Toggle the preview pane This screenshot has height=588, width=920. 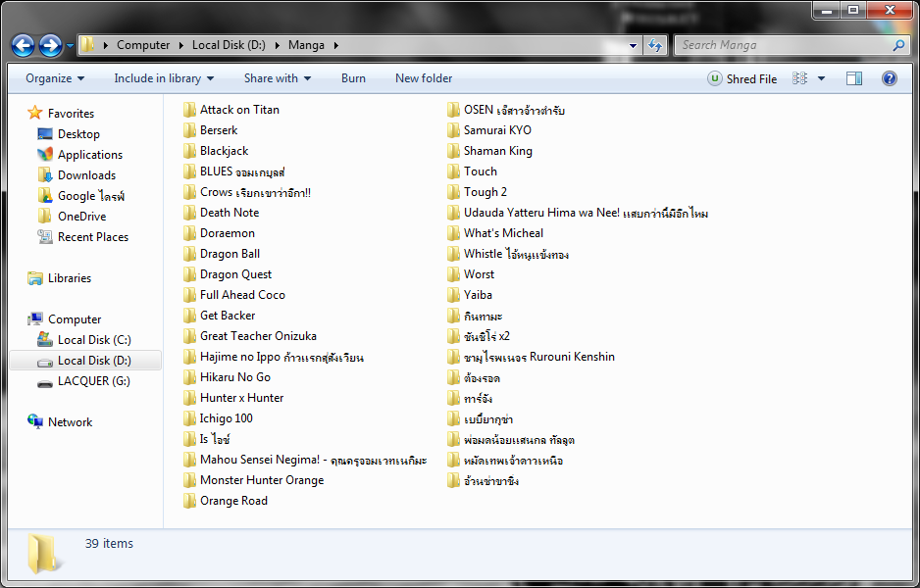pyautogui.click(x=854, y=78)
